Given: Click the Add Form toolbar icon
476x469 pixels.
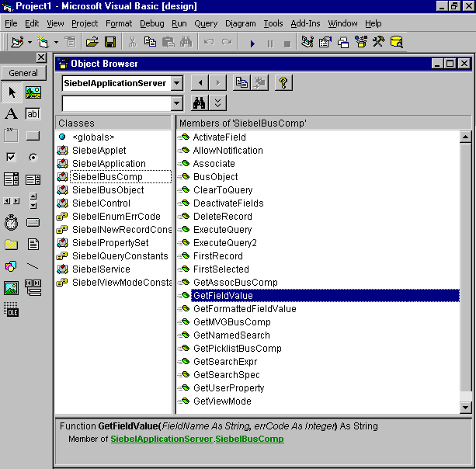Looking at the screenshot, I should [x=43, y=42].
